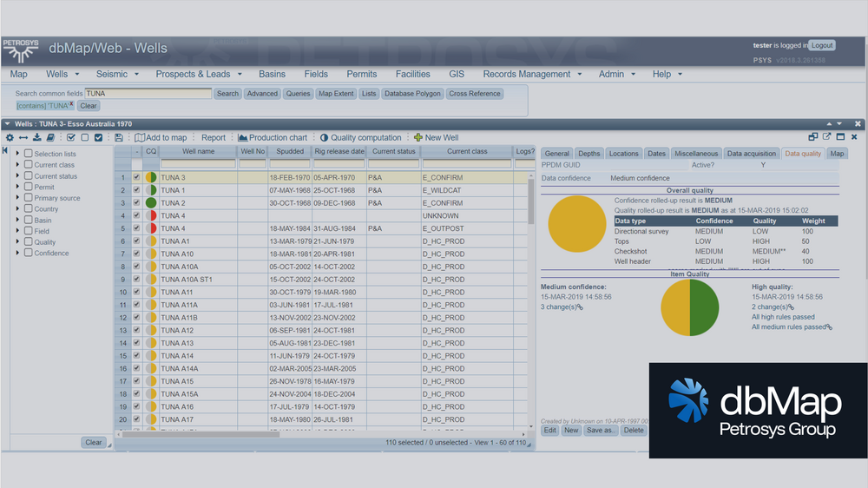
Task: Open the grid settings gear icon
Action: (x=10, y=137)
